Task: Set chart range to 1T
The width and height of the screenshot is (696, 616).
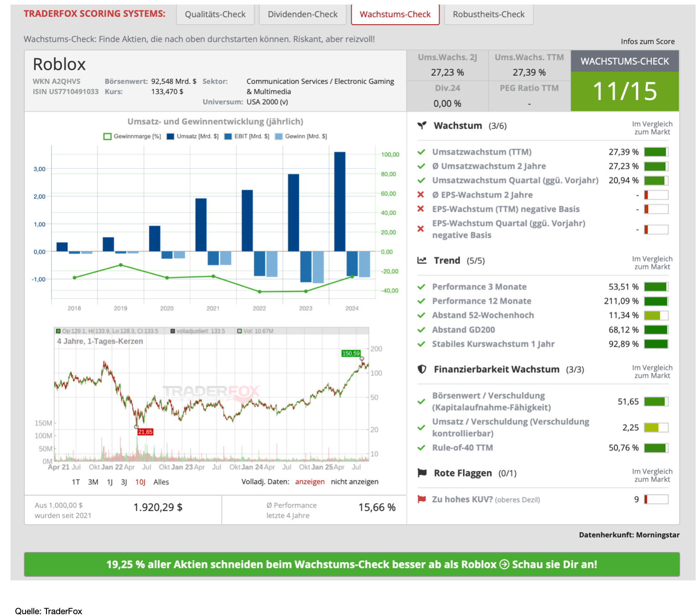Action: coord(76,482)
